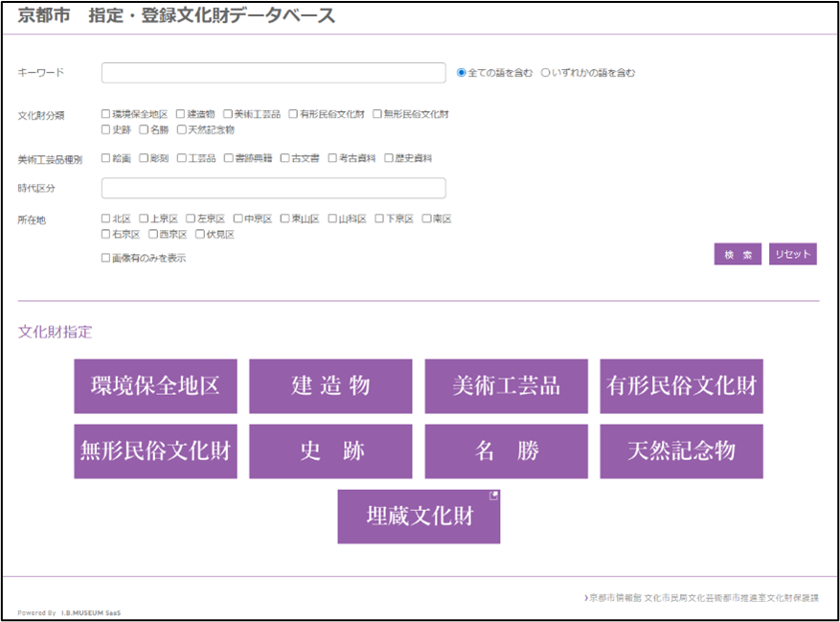Check the 古文書 type checkbox
This screenshot has height=622, width=840.
tap(285, 158)
